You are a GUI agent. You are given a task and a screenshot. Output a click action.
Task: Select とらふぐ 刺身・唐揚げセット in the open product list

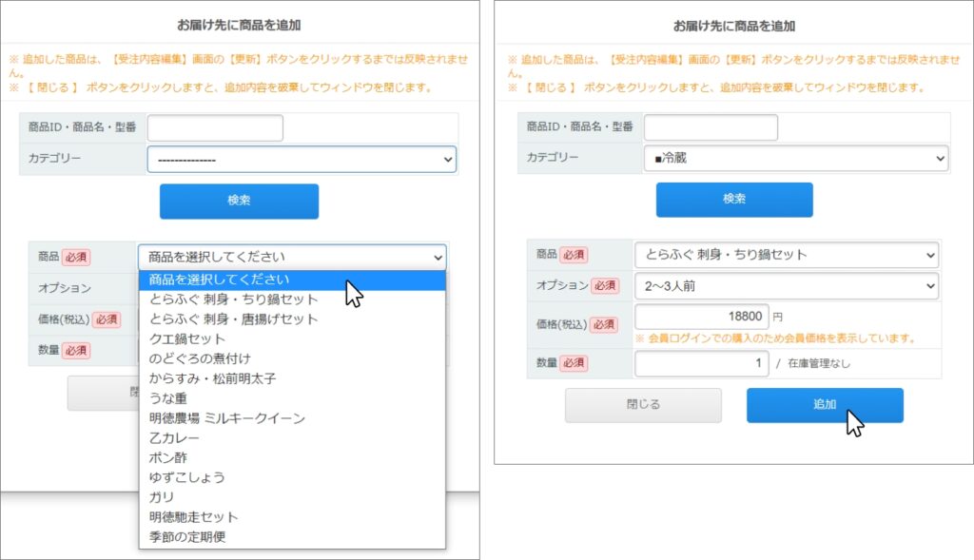(x=233, y=319)
